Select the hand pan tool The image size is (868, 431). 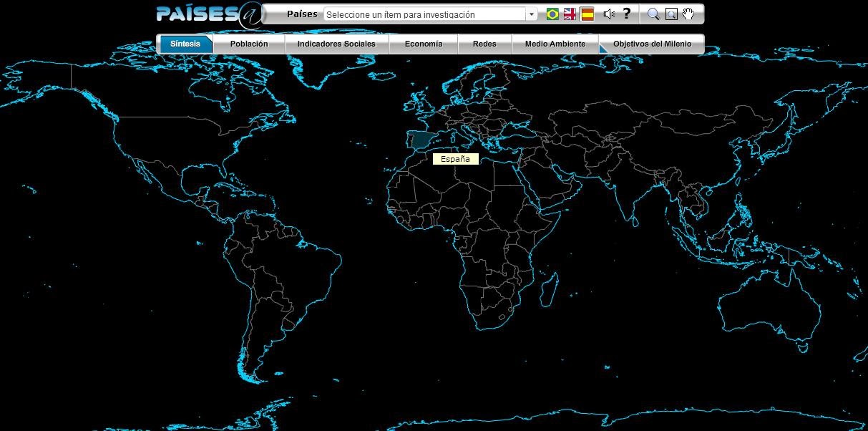click(687, 13)
